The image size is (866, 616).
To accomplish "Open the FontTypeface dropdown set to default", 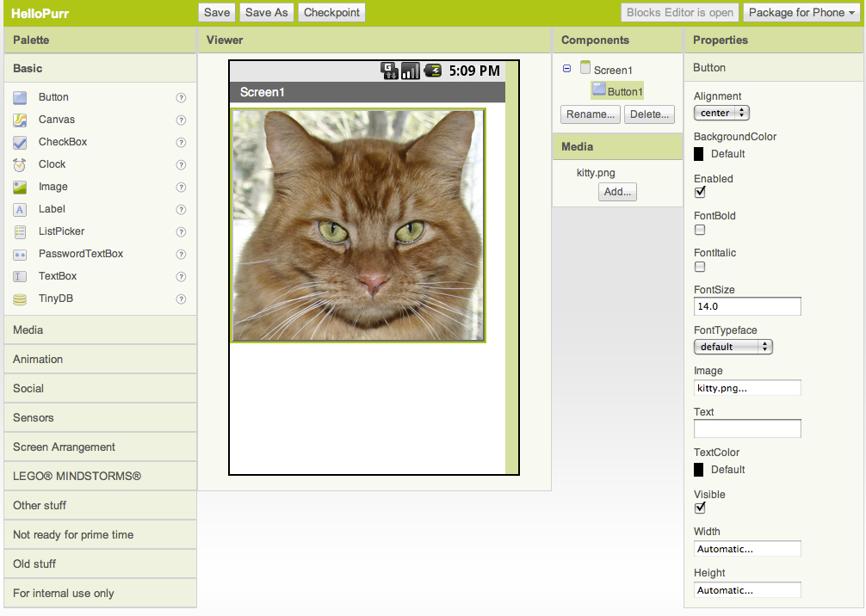I will 733,347.
